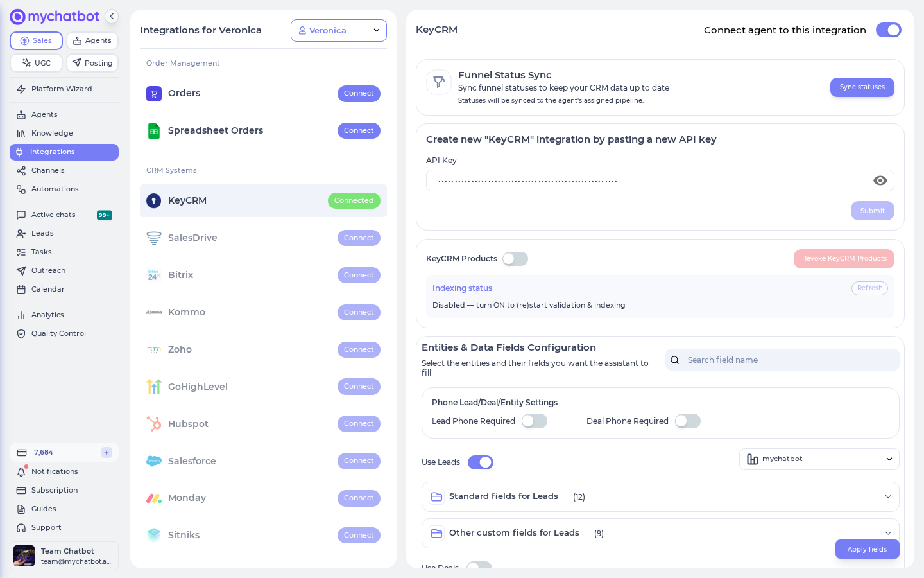Click the Orders cart icon
Image resolution: width=924 pixels, height=578 pixels.
154,94
